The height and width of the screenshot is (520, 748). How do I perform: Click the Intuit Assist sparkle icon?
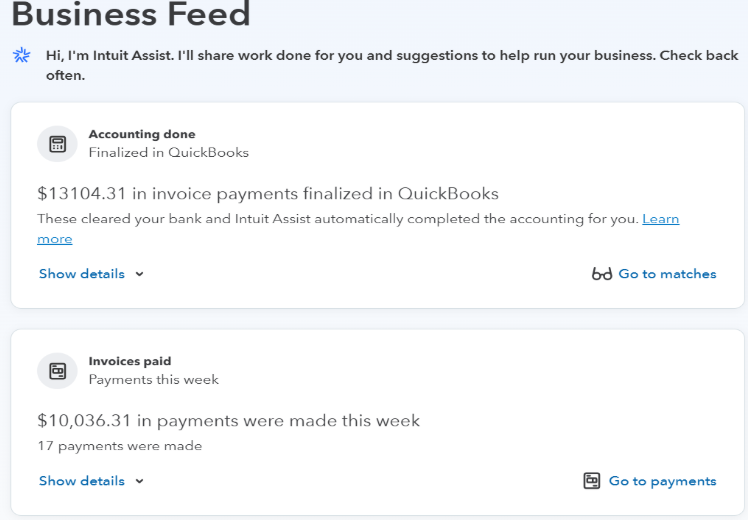pos(21,55)
